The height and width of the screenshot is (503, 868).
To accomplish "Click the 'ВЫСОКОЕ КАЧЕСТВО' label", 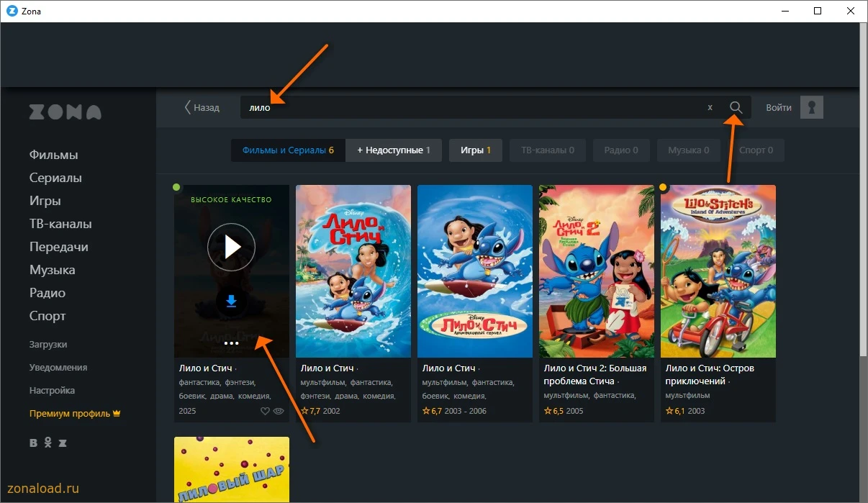I will click(231, 199).
